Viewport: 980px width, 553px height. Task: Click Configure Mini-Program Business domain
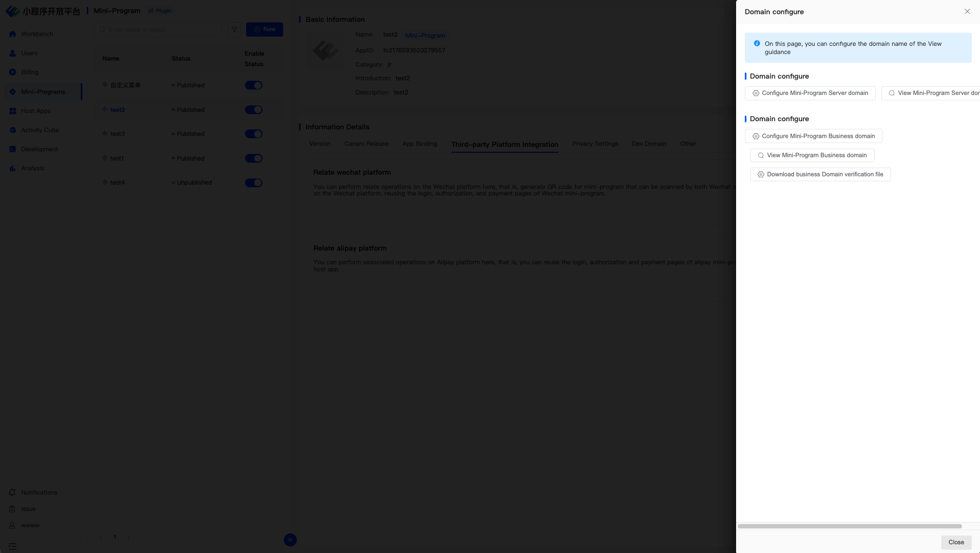click(814, 136)
